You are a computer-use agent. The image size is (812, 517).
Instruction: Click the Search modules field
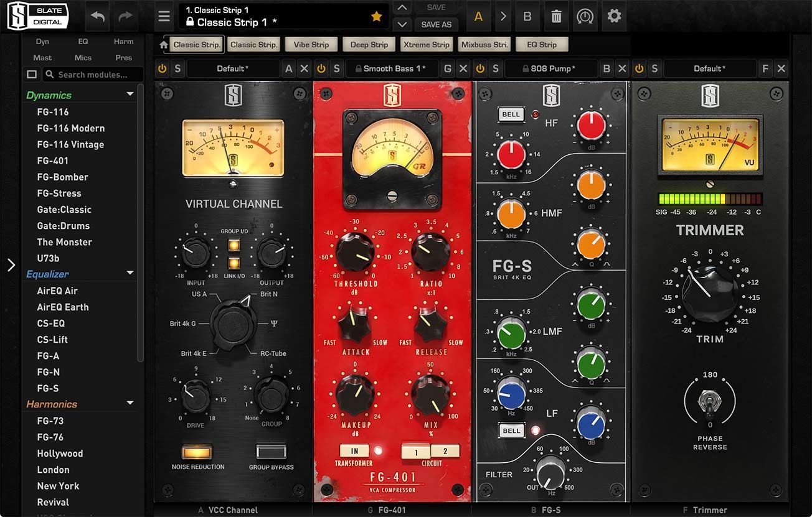tap(93, 75)
